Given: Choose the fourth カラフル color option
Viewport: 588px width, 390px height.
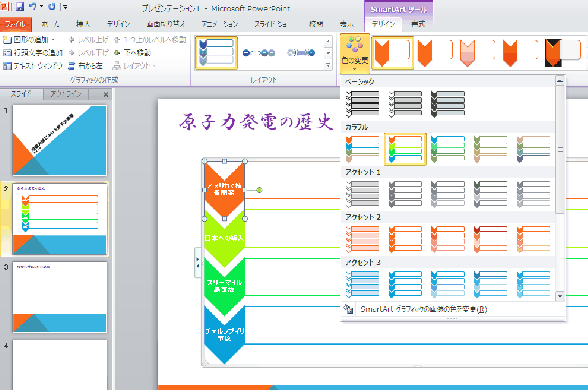Looking at the screenshot, I should tap(490, 149).
